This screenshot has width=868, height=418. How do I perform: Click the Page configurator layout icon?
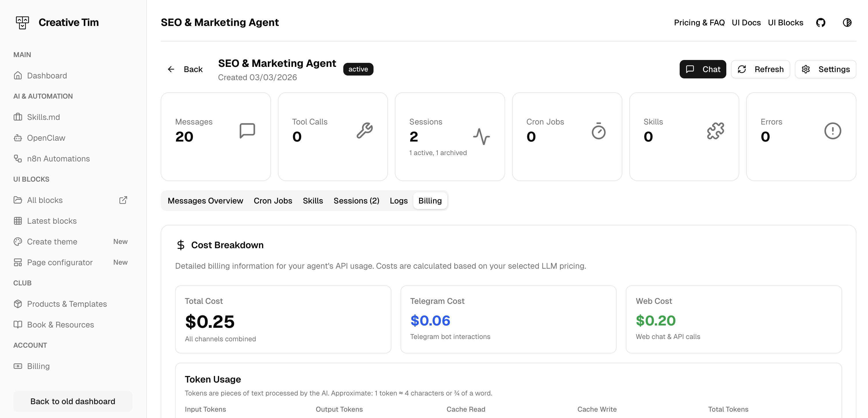coord(18,262)
